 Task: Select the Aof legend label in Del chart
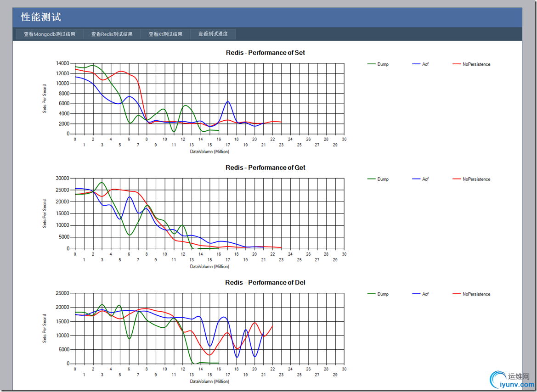(x=425, y=294)
